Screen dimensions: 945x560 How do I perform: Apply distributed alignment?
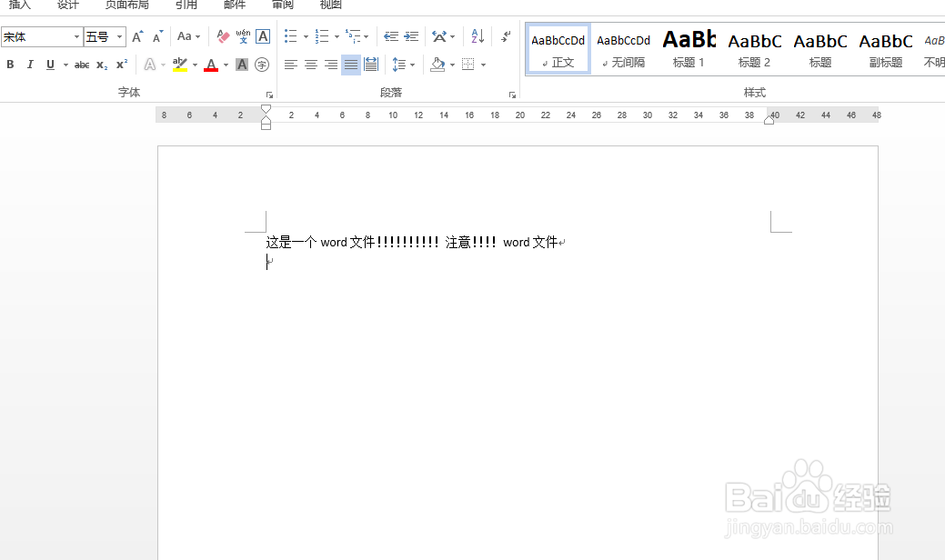click(371, 65)
